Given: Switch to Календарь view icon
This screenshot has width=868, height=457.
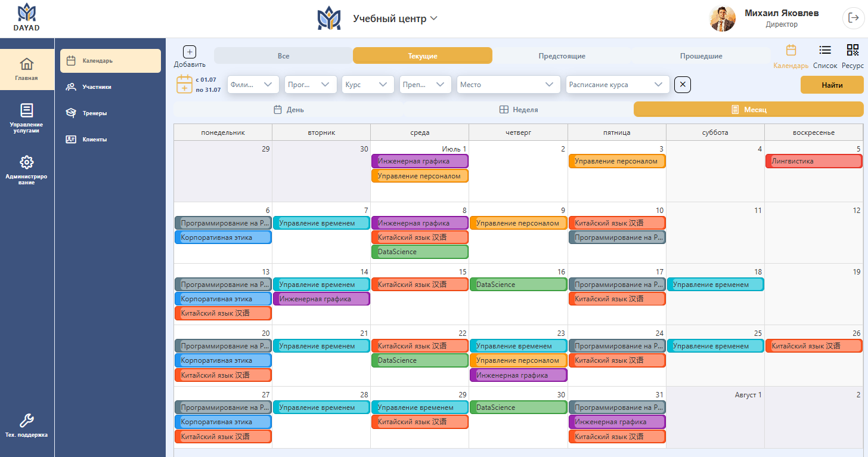Looking at the screenshot, I should point(791,50).
